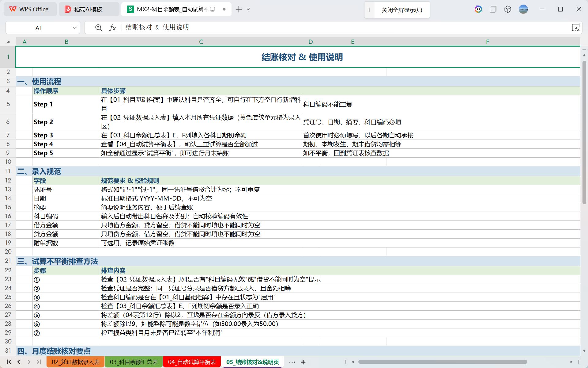
Task: Select the MX2-科目余额表 document tab
Action: [x=171, y=9]
